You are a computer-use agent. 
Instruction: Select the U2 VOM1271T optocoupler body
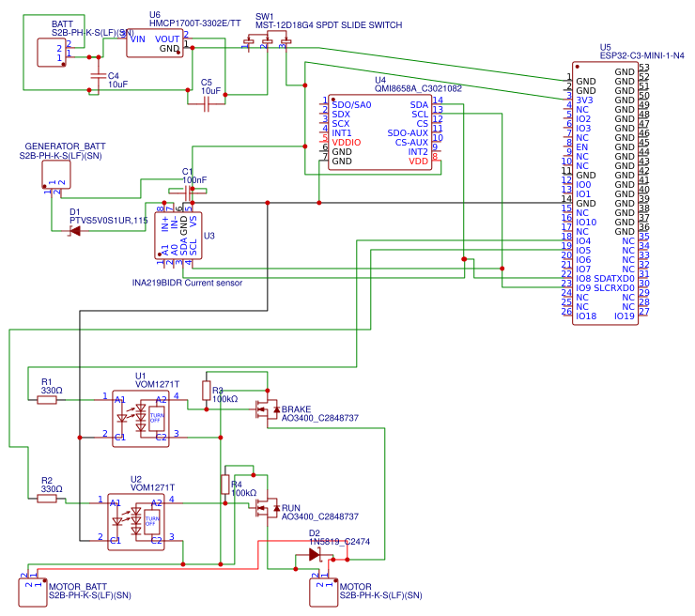[136, 522]
